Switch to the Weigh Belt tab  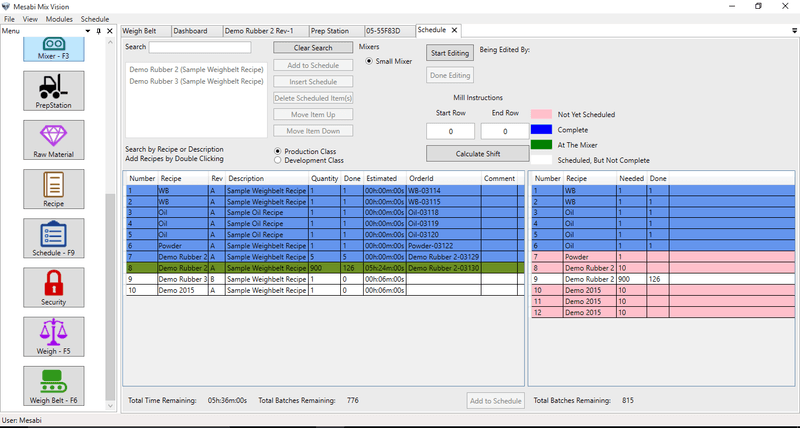pyautogui.click(x=145, y=31)
